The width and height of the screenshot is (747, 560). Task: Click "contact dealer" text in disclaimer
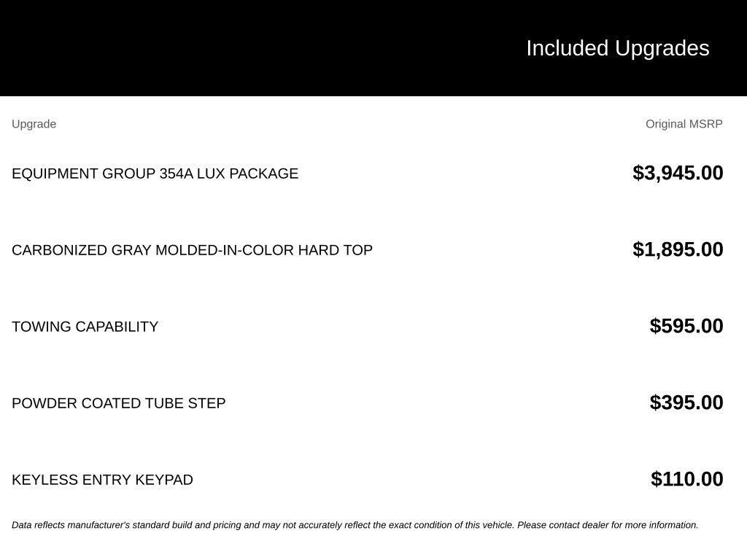tap(578, 525)
